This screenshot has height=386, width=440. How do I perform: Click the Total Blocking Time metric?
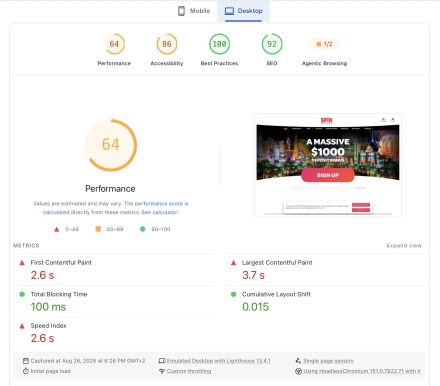click(114, 301)
